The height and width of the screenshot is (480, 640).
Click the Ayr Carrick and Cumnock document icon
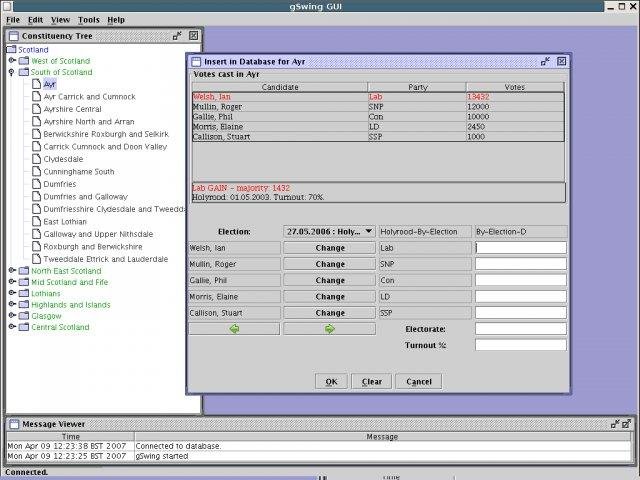36,96
